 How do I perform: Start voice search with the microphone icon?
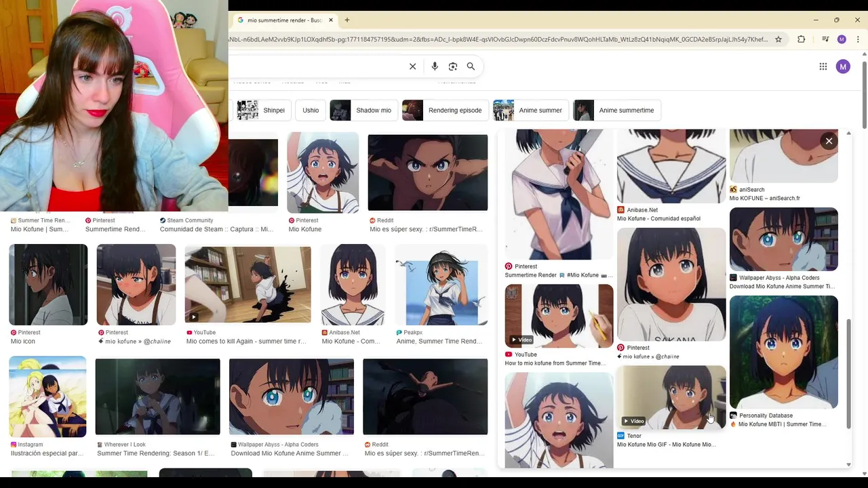point(435,66)
